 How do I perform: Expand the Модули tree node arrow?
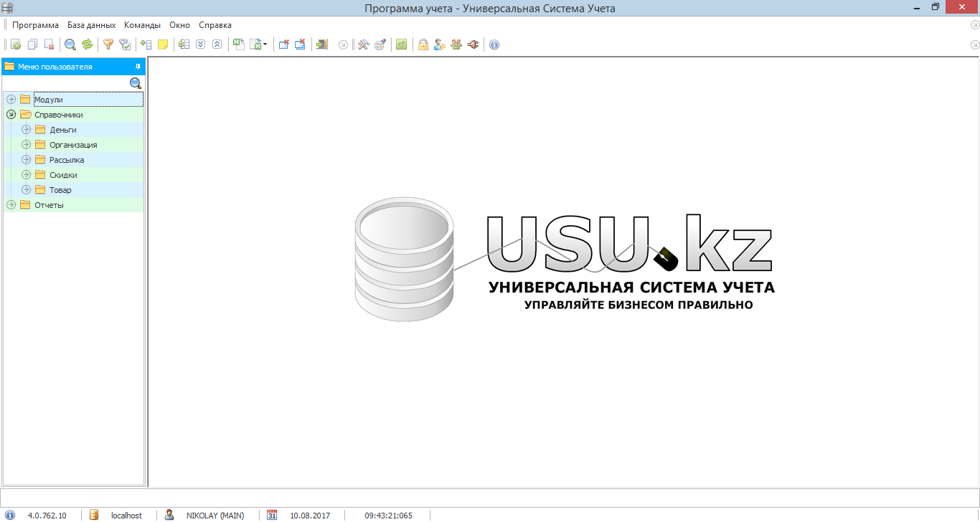click(11, 100)
